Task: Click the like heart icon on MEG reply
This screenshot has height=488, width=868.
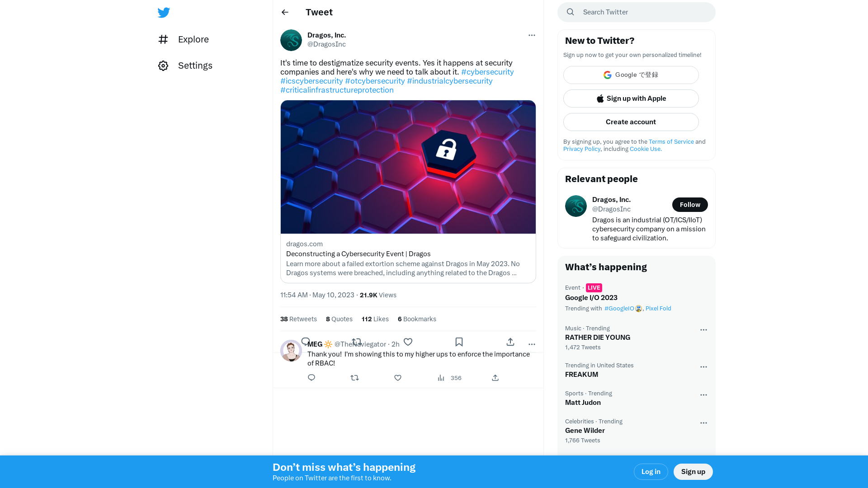Action: (x=398, y=377)
